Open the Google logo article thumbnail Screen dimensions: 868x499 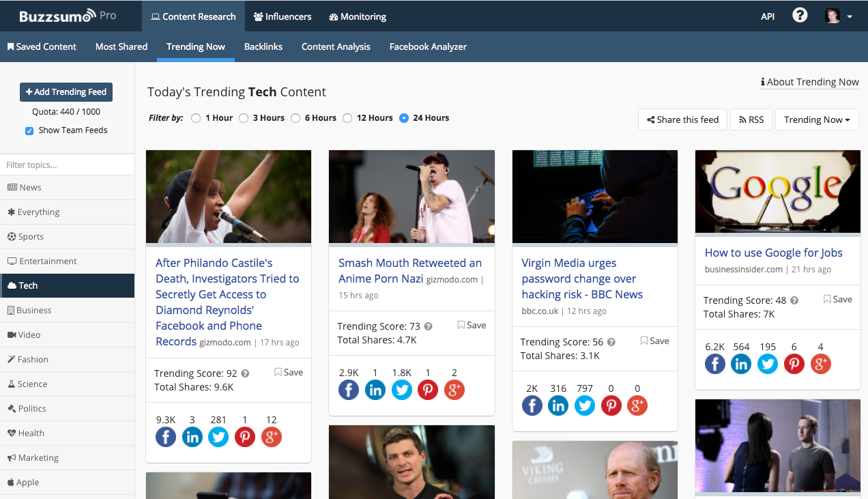[x=778, y=192]
